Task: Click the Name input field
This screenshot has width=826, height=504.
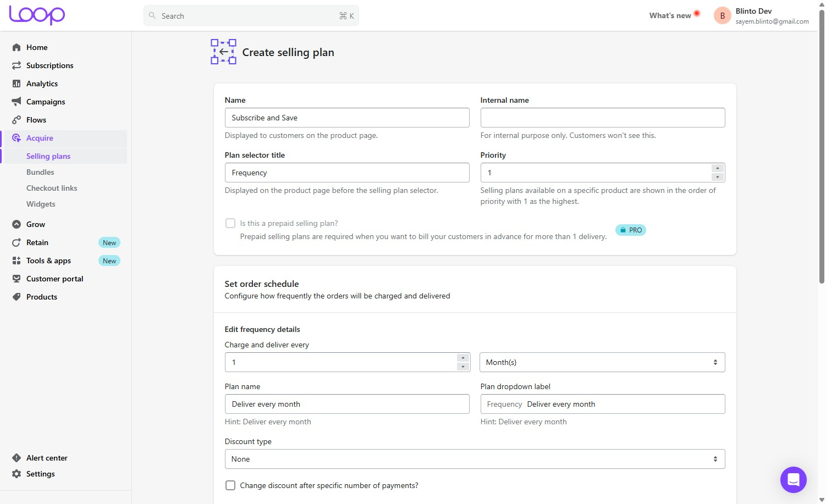Action: 347,118
